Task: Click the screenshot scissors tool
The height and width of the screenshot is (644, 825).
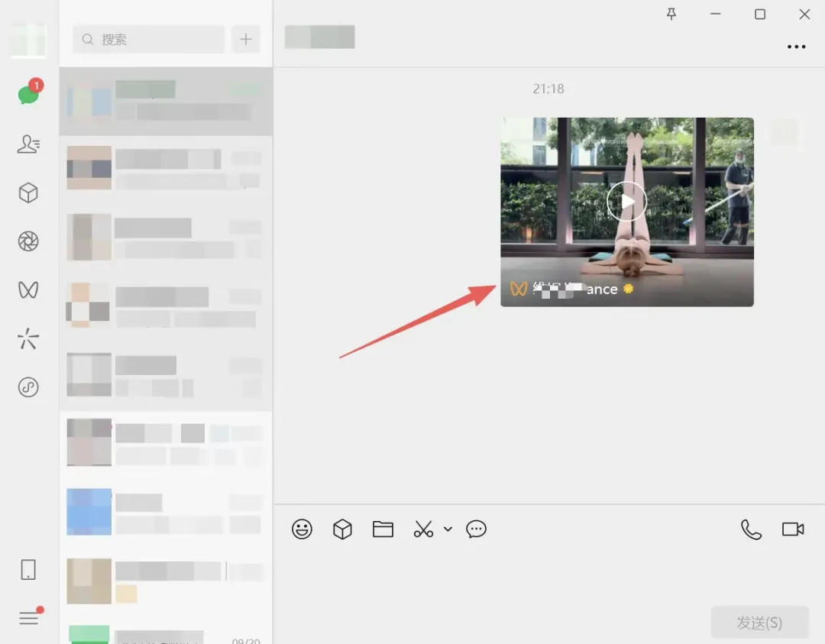Action: pyautogui.click(x=423, y=529)
